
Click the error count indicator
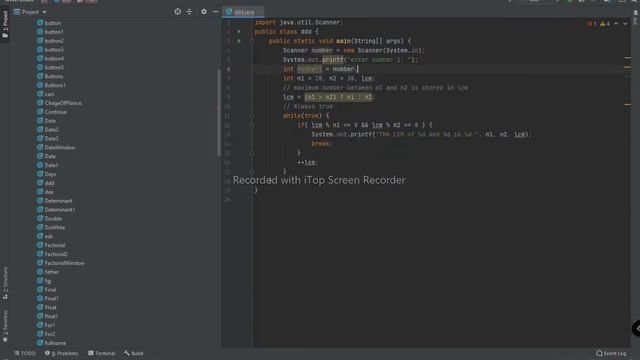click(x=592, y=24)
